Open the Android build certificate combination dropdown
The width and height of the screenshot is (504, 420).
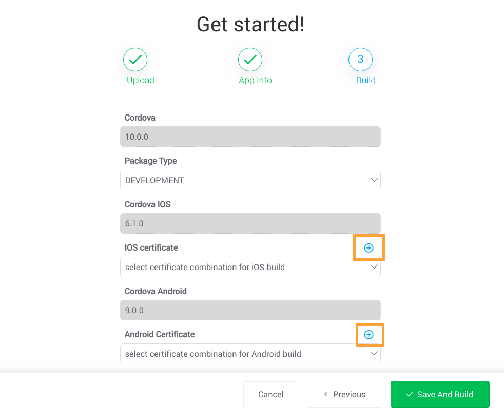pyautogui.click(x=250, y=354)
